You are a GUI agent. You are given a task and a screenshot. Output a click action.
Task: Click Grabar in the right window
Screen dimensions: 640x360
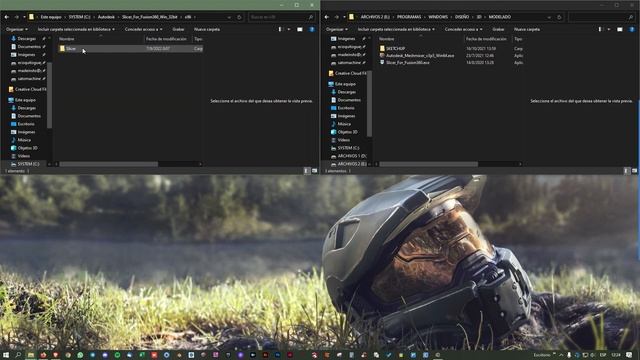498,29
